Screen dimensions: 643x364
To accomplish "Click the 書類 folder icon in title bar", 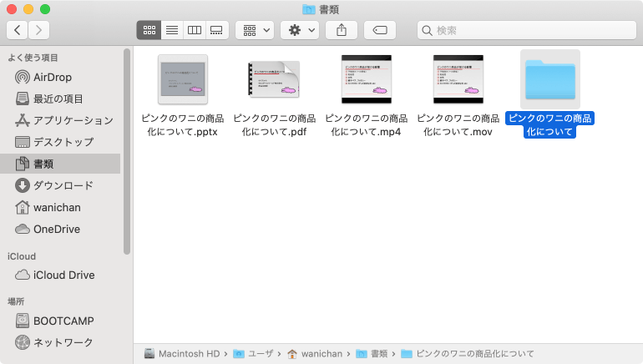I will click(308, 9).
